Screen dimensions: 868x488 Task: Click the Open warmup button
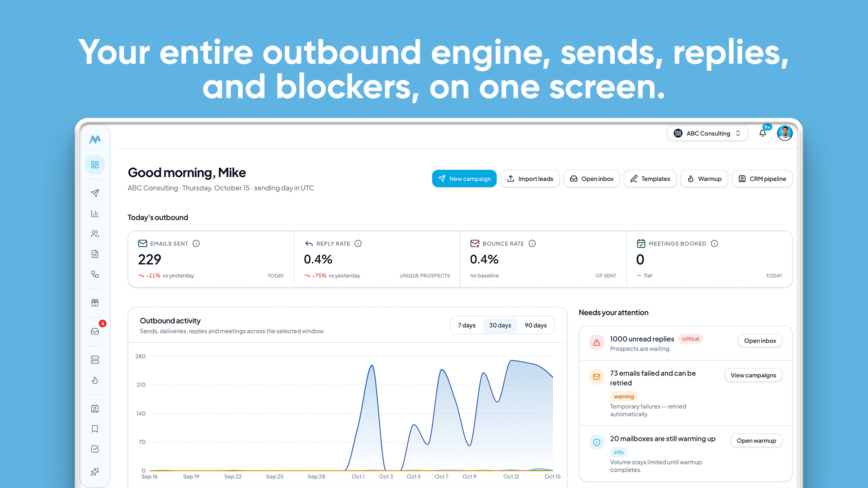coord(756,441)
